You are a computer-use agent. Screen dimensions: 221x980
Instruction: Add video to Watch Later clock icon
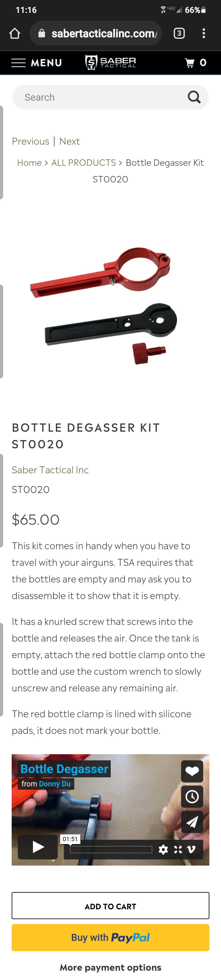pyautogui.click(x=192, y=797)
